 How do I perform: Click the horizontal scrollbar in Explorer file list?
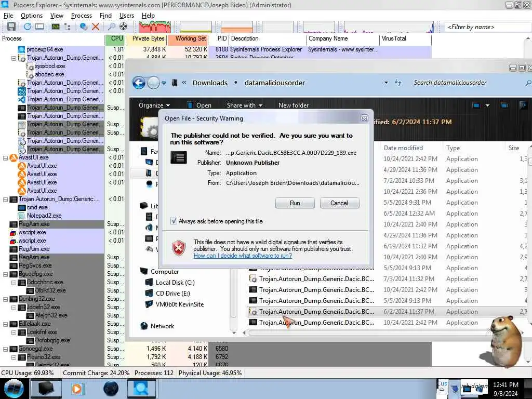click(x=368, y=333)
